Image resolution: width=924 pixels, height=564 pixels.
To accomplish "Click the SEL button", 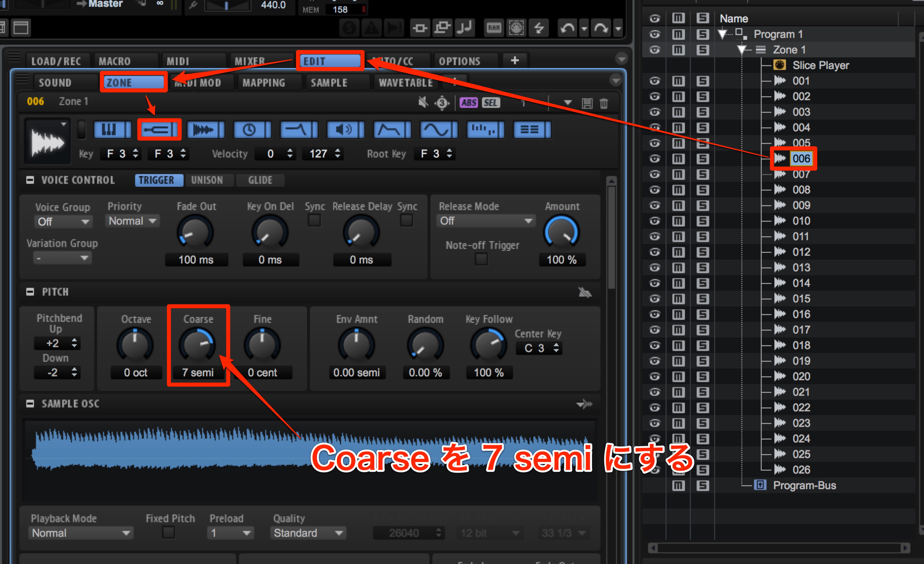I will pyautogui.click(x=491, y=102).
